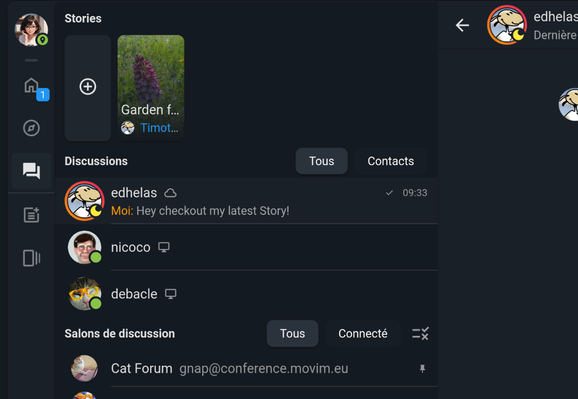The width and height of the screenshot is (578, 399).
Task: Click the pin icon on Cat Forum
Action: 422,368
